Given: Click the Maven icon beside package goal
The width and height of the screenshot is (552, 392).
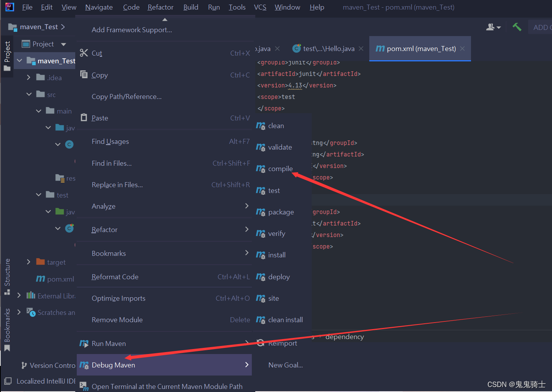Looking at the screenshot, I should (261, 212).
